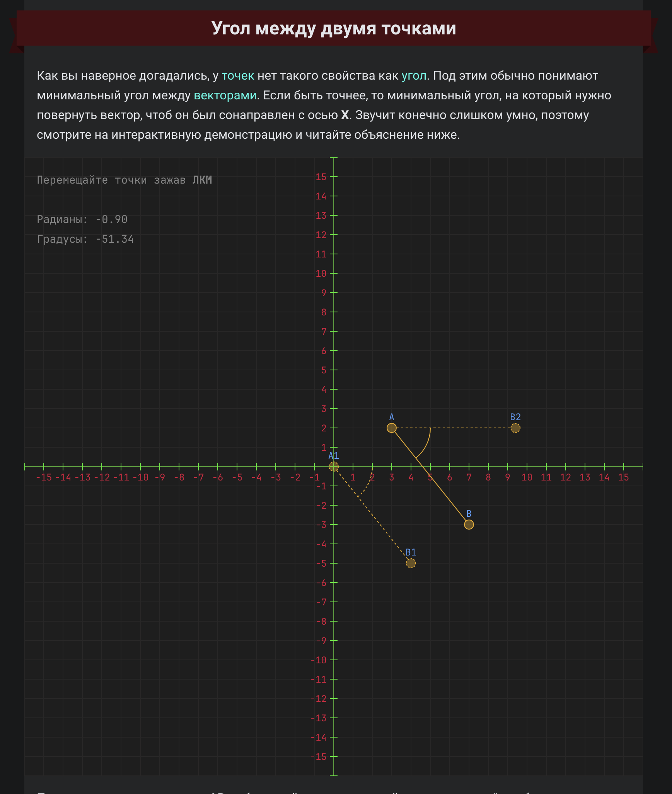
Task: Click the -15 label on the vertical axis
Action: click(x=319, y=757)
